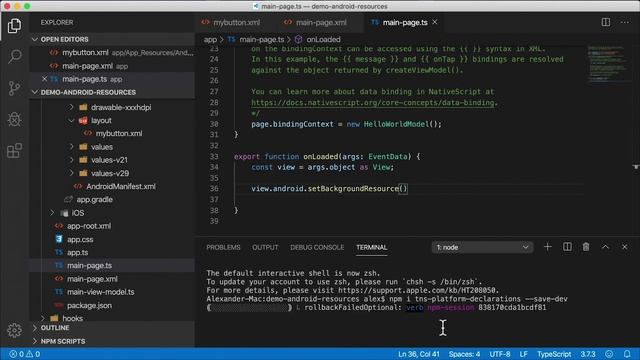The width and height of the screenshot is (640, 360).
Task: Close the main-page.ts tab
Action: (435, 22)
